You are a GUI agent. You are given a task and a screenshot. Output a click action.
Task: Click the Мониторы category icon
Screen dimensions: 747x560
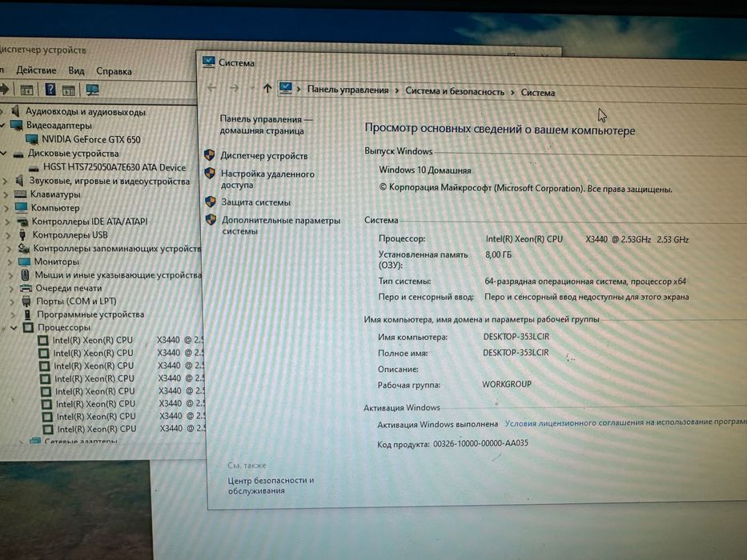24,262
